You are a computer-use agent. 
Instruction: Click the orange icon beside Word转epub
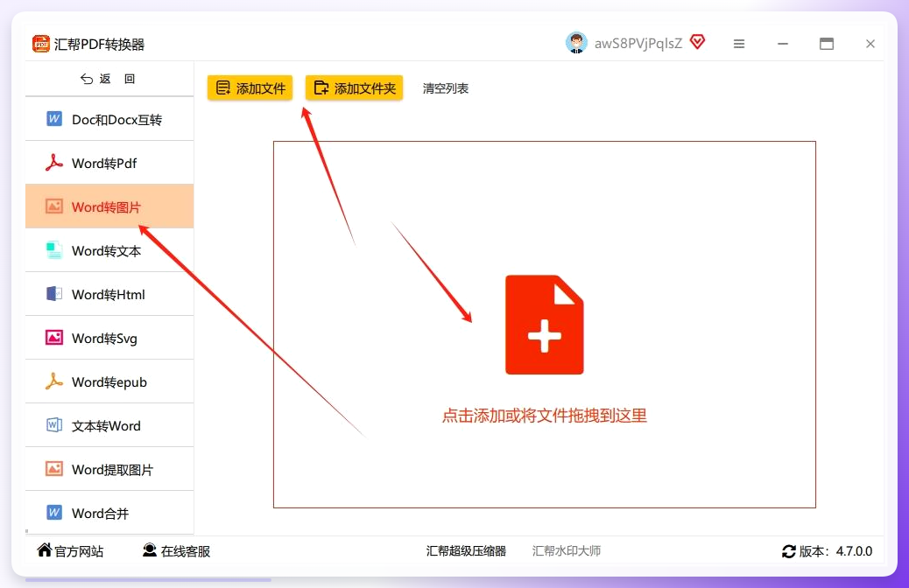coord(54,381)
